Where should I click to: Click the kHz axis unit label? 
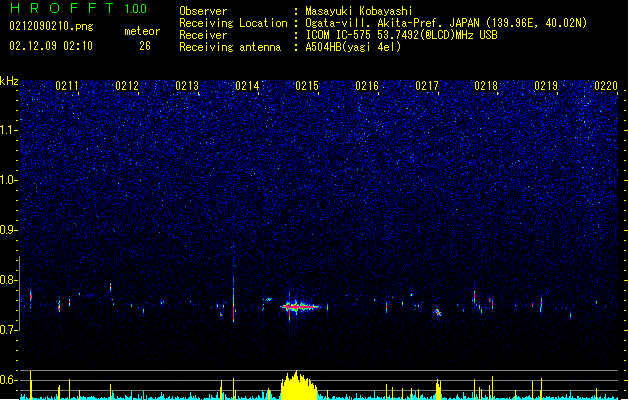tap(9, 81)
